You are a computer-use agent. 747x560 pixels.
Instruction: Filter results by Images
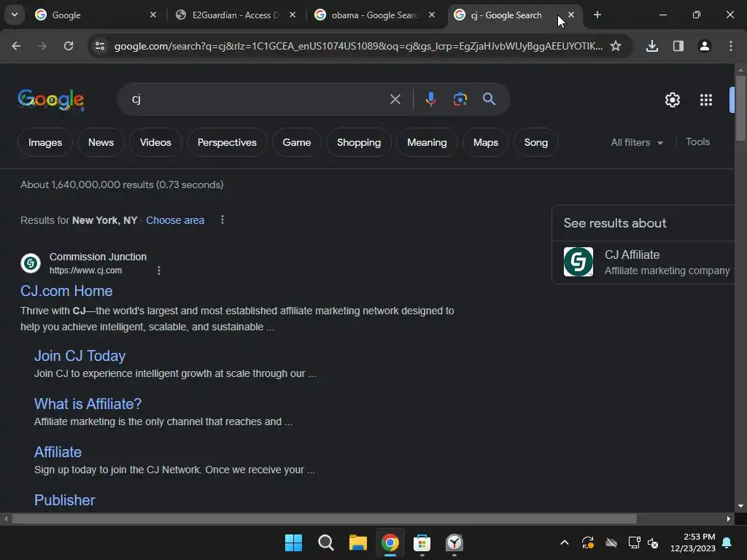[45, 142]
